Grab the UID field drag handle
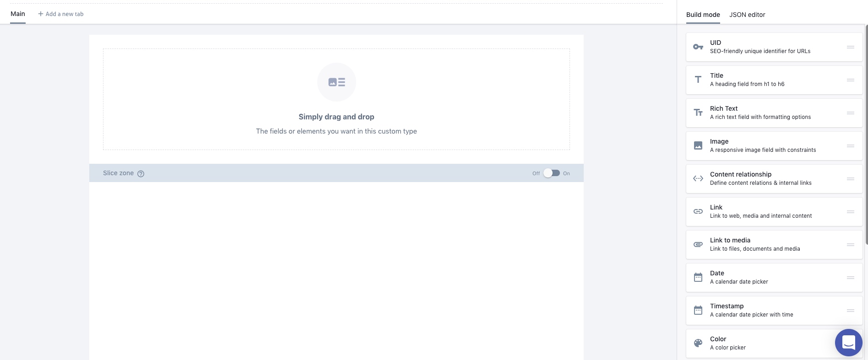This screenshot has height=360, width=868. click(851, 47)
